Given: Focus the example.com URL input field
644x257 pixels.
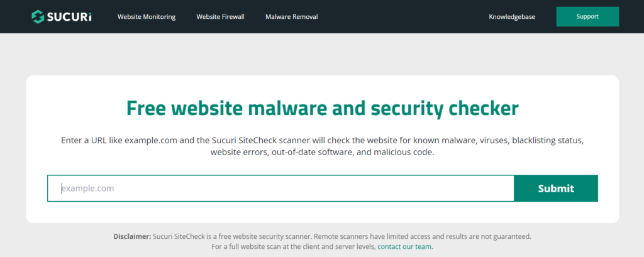Looking at the screenshot, I should pos(280,189).
